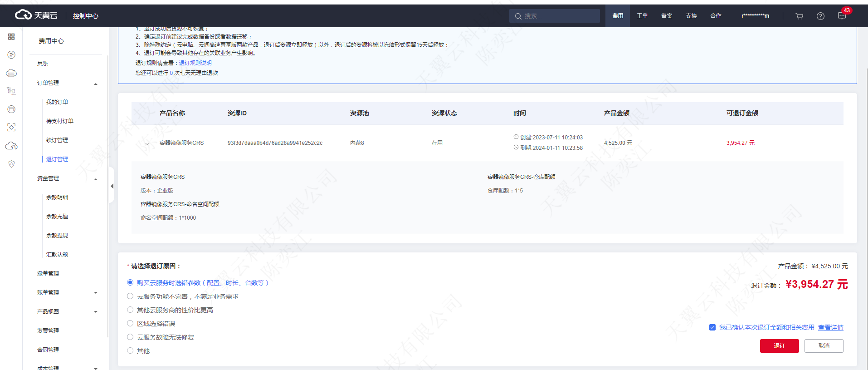Open the 合作 top navigation item
The width and height of the screenshot is (868, 370).
coord(716,16)
